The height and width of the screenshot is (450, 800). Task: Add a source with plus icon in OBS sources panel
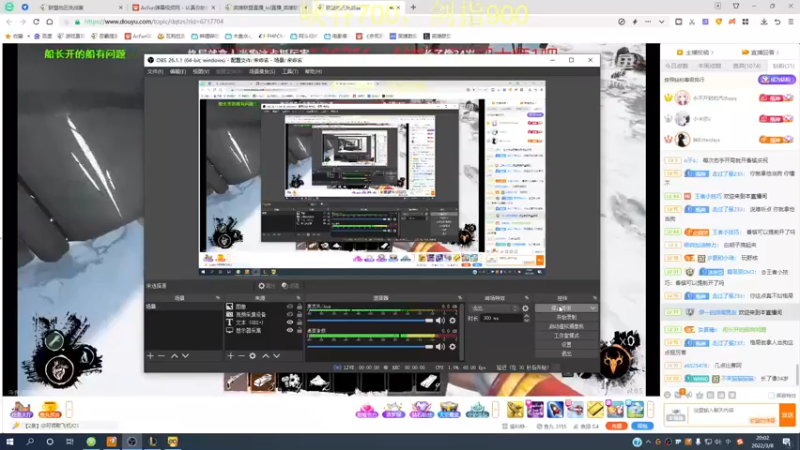click(x=231, y=356)
